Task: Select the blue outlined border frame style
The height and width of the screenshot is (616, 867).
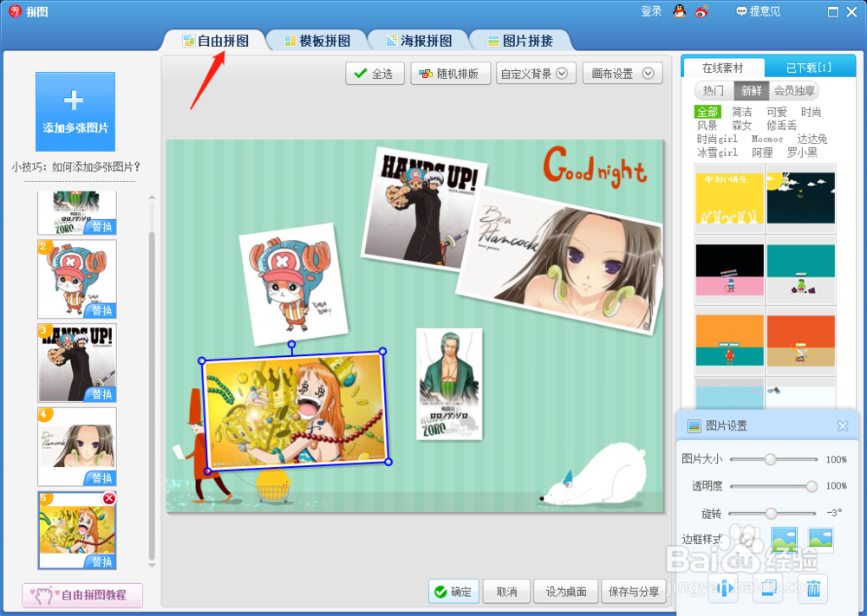Action: tap(784, 539)
